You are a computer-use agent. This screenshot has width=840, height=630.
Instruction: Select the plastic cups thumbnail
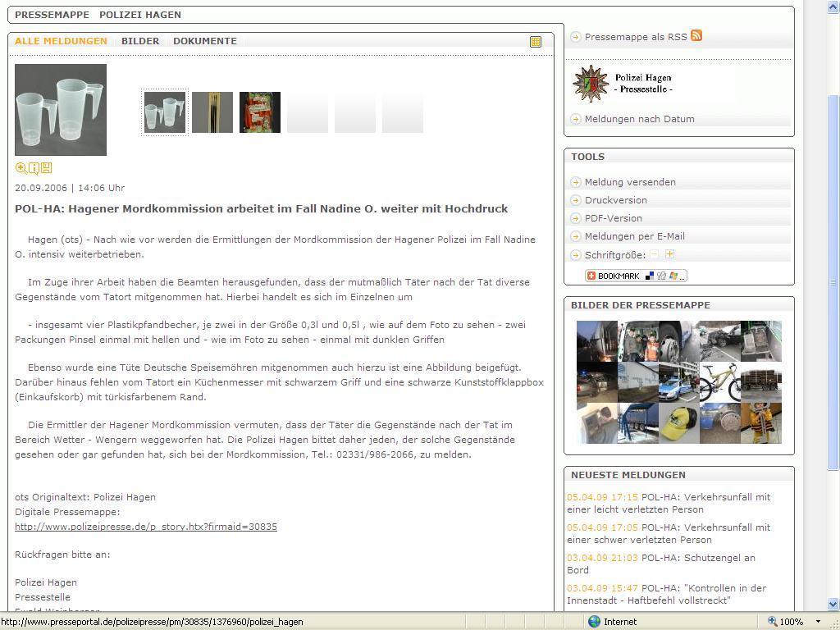point(165,112)
